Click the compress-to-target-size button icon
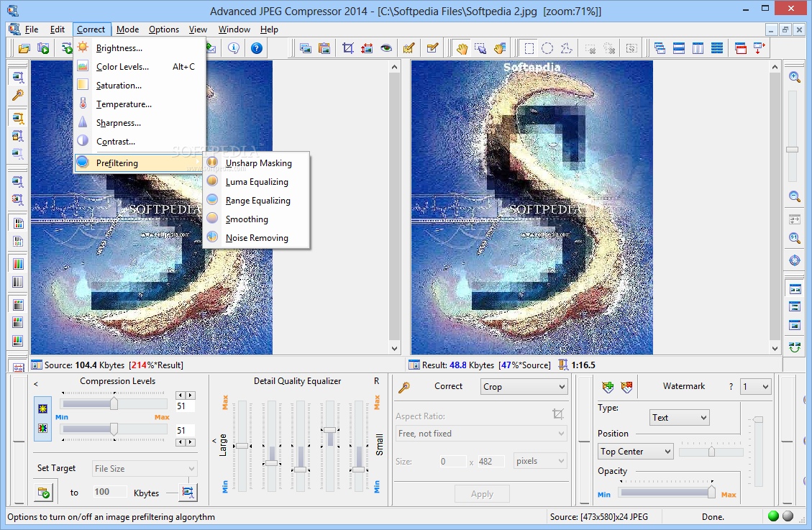812x530 pixels. click(188, 492)
